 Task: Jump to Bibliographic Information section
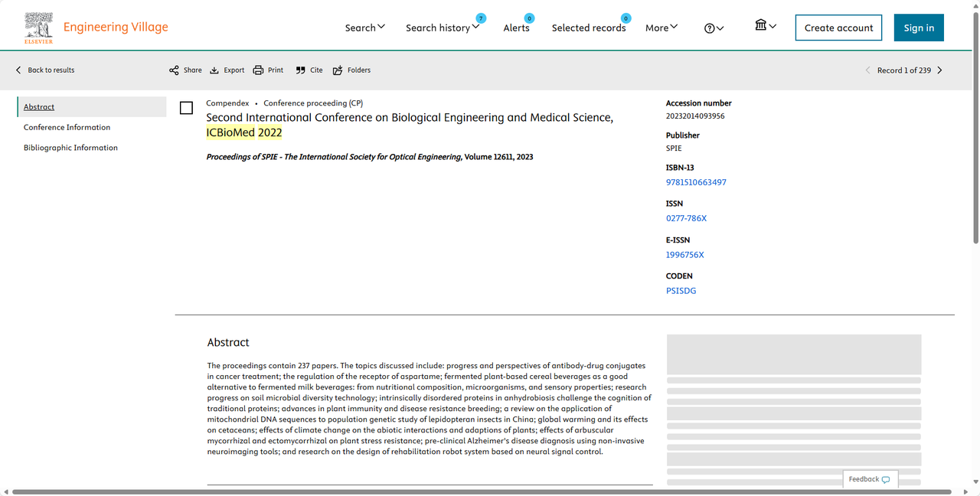70,148
